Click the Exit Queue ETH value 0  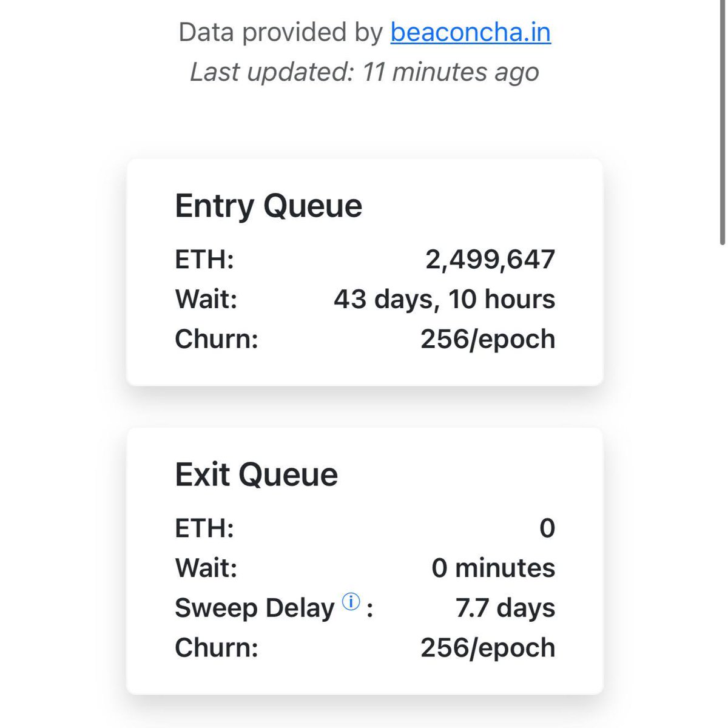point(547,528)
